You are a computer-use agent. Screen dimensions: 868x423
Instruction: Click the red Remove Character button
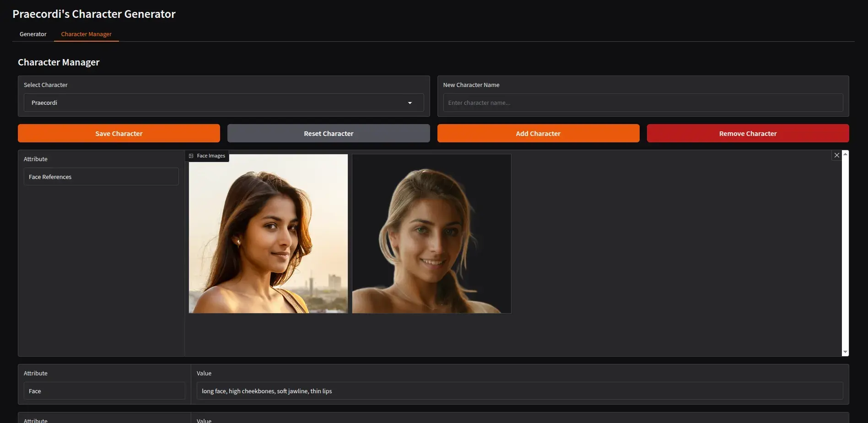748,134
